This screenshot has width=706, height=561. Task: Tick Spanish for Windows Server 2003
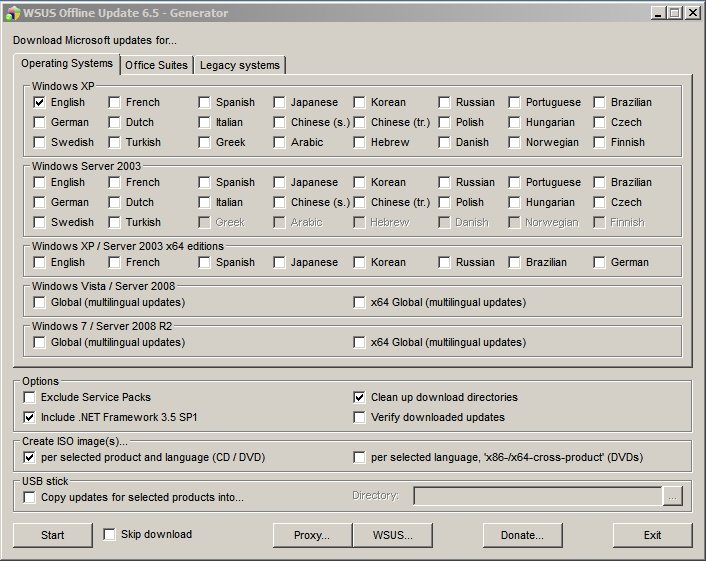point(204,182)
